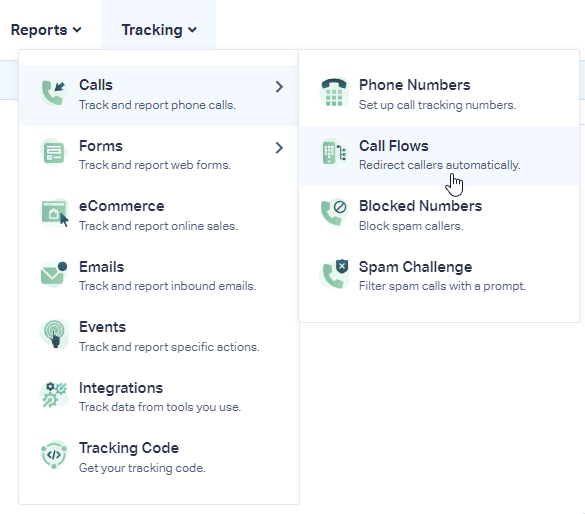Select the Blocked Numbers menu title

(x=420, y=206)
